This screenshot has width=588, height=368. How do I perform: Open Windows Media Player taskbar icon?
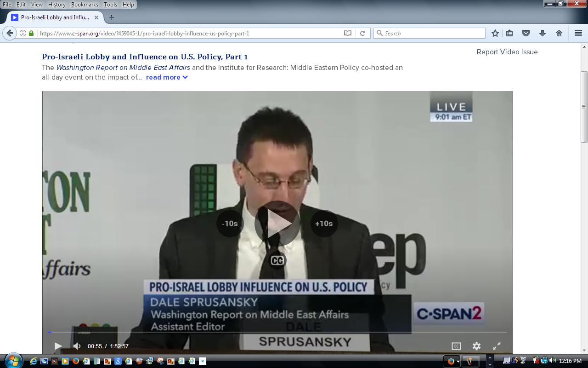point(65,361)
